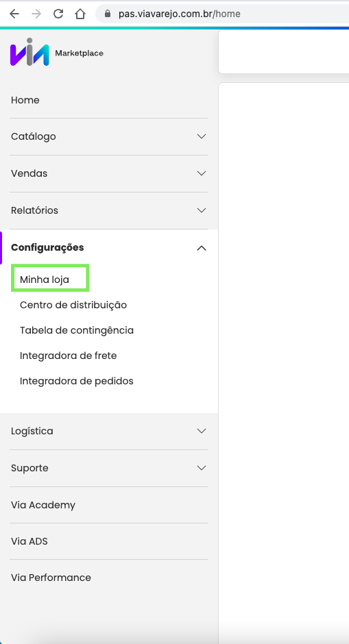Reload the page with the refresh icon

58,14
